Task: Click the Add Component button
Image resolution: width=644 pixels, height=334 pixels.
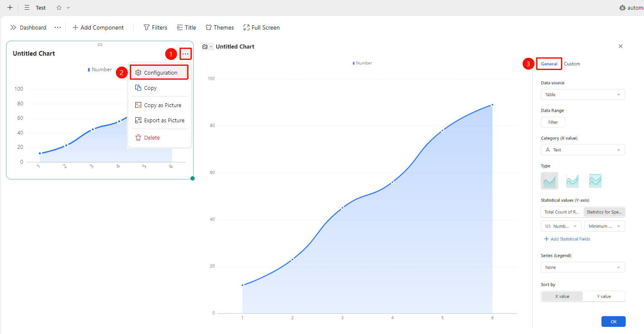Action: (x=98, y=27)
